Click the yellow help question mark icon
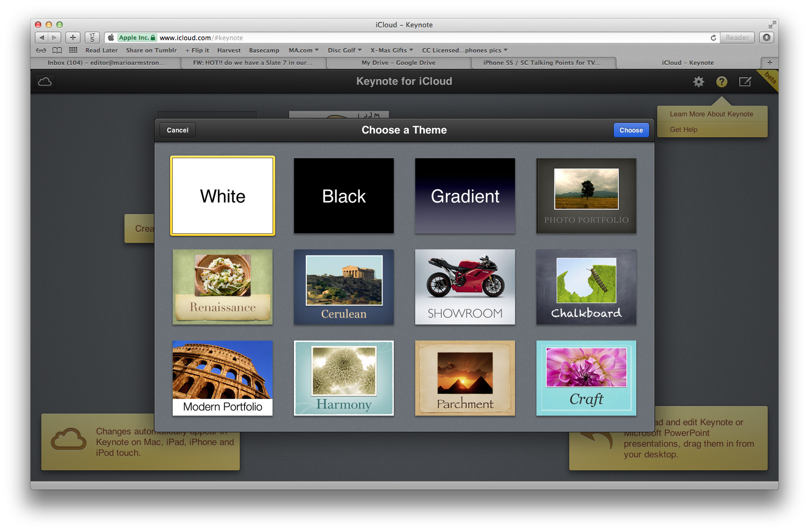Image resolution: width=809 pixels, height=532 pixels. 722,82
